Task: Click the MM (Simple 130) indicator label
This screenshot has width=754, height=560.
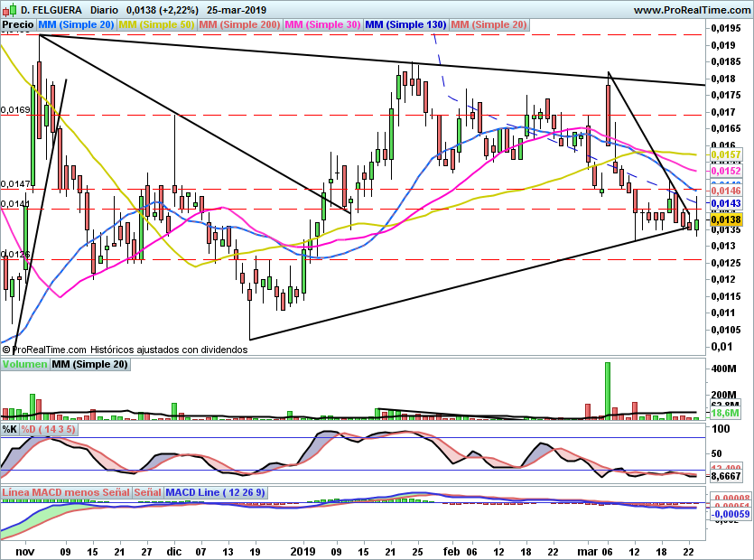Action: 405,24
